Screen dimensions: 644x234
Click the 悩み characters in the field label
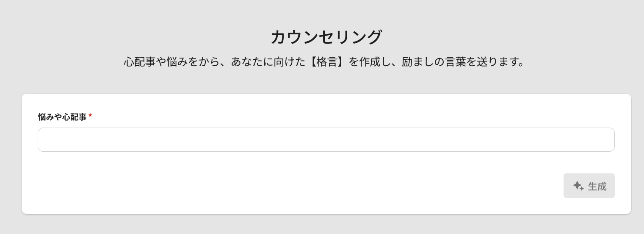pyautogui.click(x=46, y=117)
